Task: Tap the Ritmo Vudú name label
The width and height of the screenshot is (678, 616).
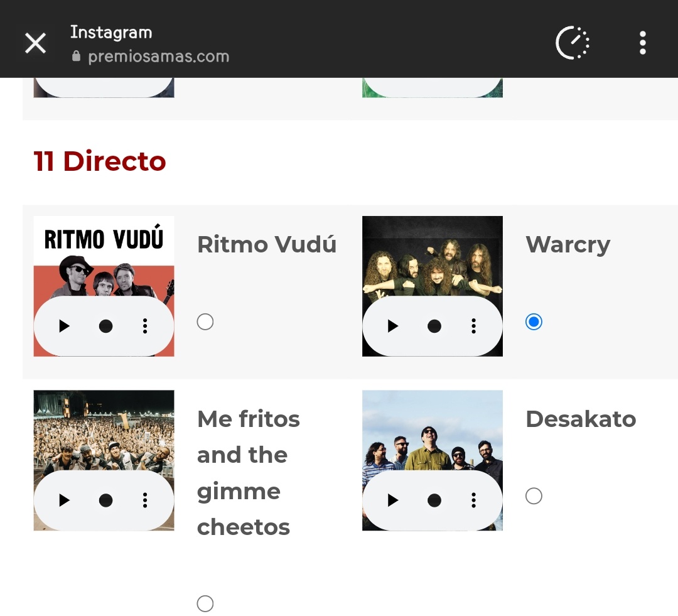Action: coord(266,244)
